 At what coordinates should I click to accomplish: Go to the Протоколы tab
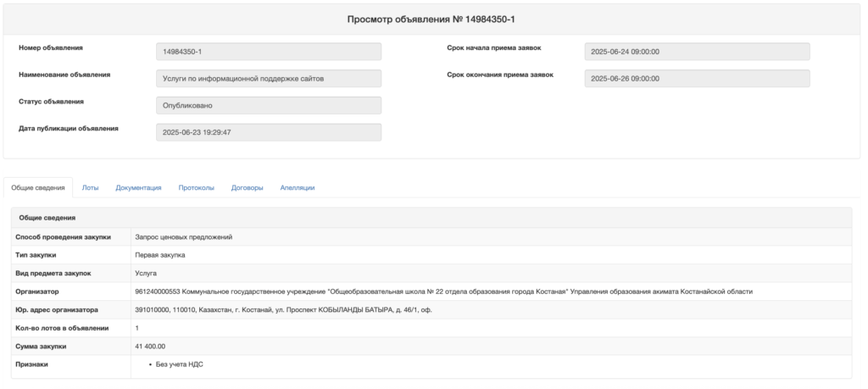click(x=196, y=187)
